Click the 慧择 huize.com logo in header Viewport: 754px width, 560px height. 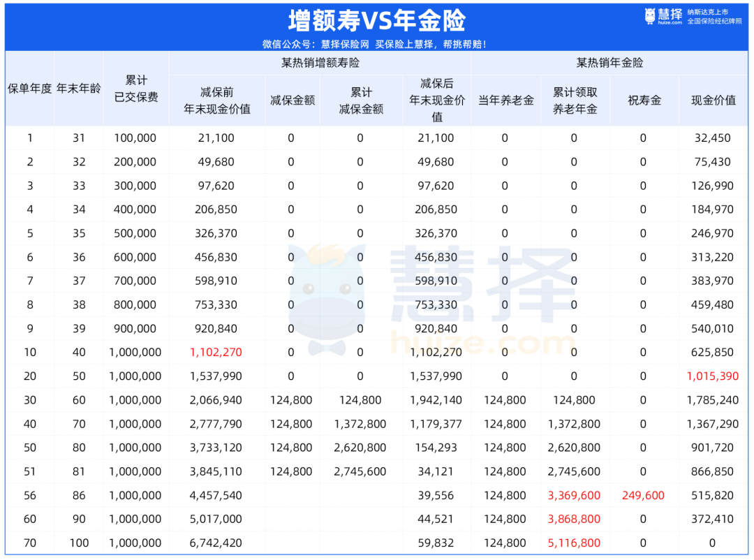pos(663,17)
